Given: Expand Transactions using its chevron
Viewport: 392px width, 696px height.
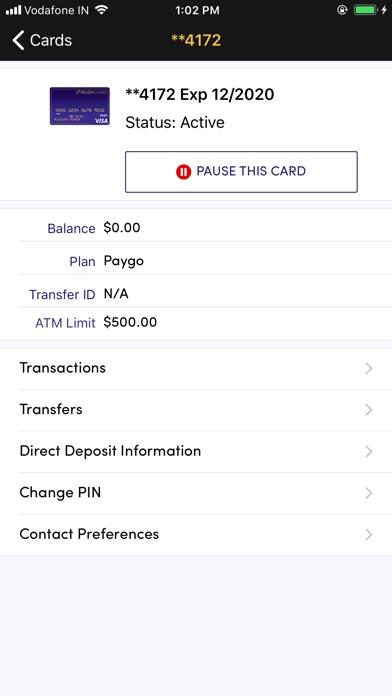Looking at the screenshot, I should 368,368.
